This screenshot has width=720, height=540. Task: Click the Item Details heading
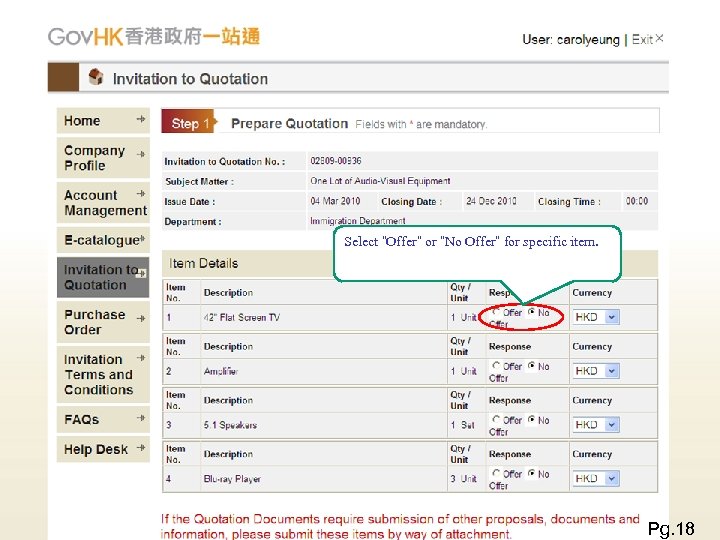click(x=203, y=264)
